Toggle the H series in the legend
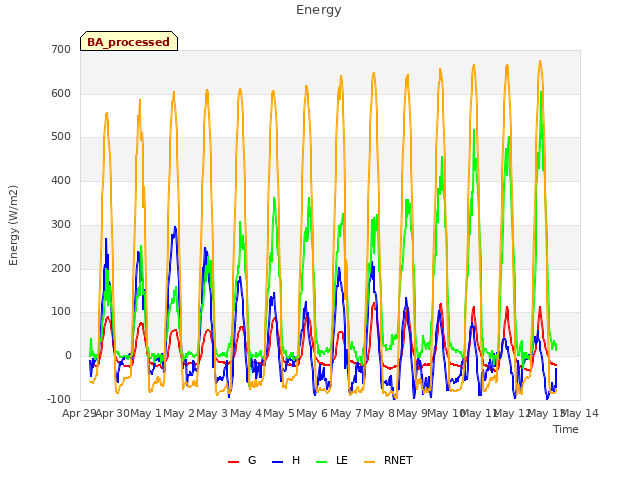640x480 pixels. click(286, 460)
